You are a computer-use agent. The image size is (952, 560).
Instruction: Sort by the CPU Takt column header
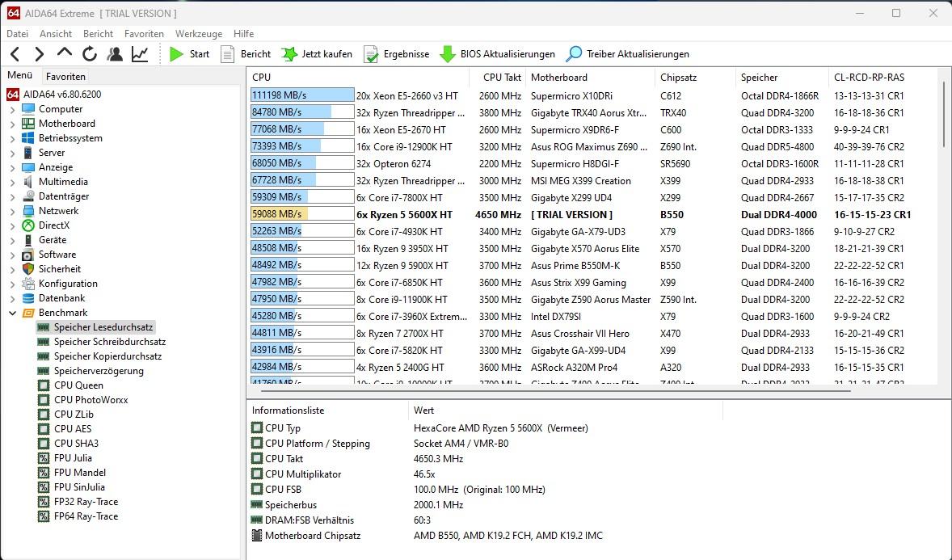tap(497, 77)
